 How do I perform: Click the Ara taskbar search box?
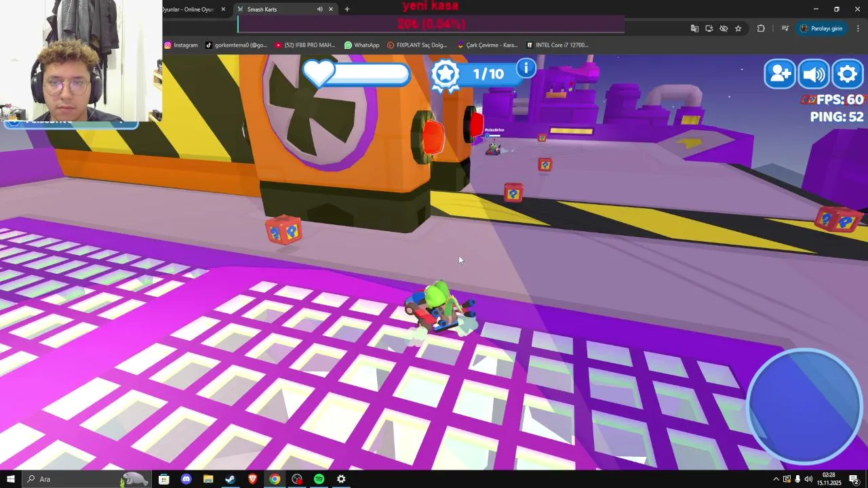coord(86,479)
